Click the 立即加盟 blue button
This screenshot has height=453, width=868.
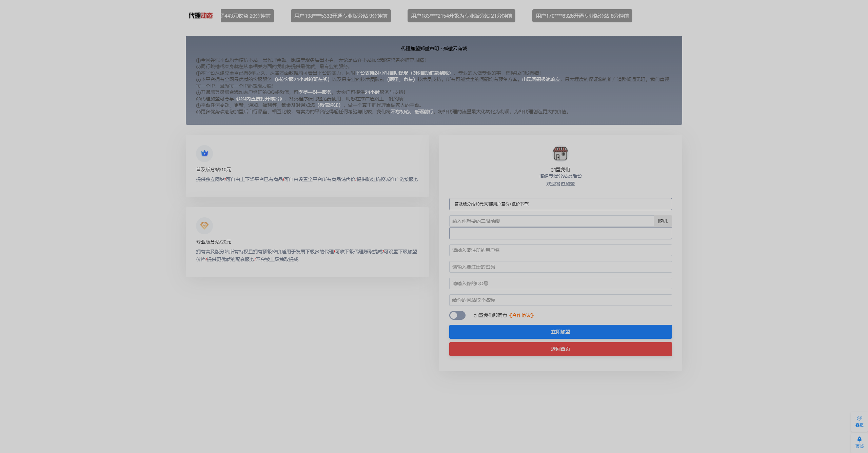[x=560, y=332]
